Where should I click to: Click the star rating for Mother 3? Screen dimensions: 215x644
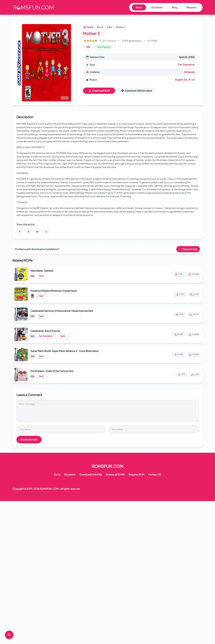click(90, 41)
